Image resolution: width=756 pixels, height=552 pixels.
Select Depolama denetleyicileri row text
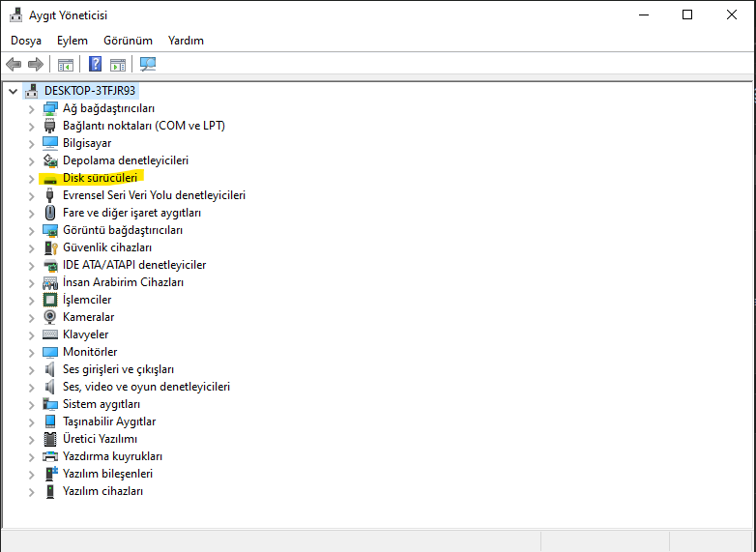tap(126, 160)
